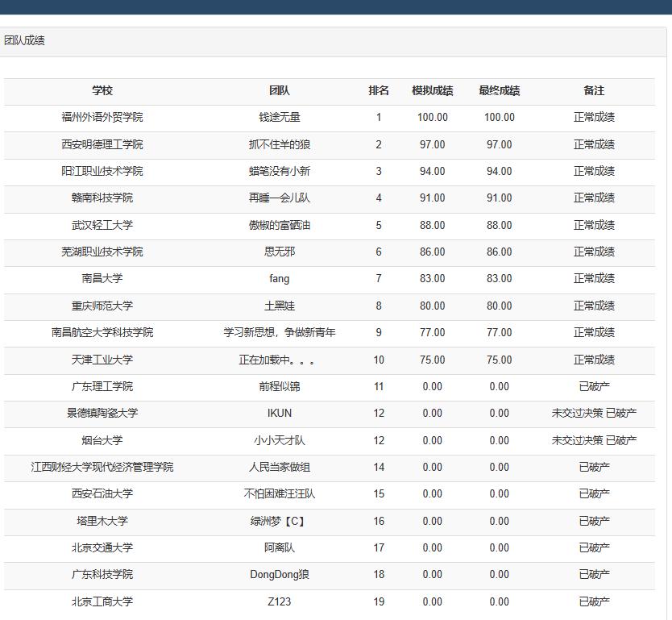672x620 pixels.
Task: Click the 模拟成绩 column header
Action: pyautogui.click(x=433, y=91)
